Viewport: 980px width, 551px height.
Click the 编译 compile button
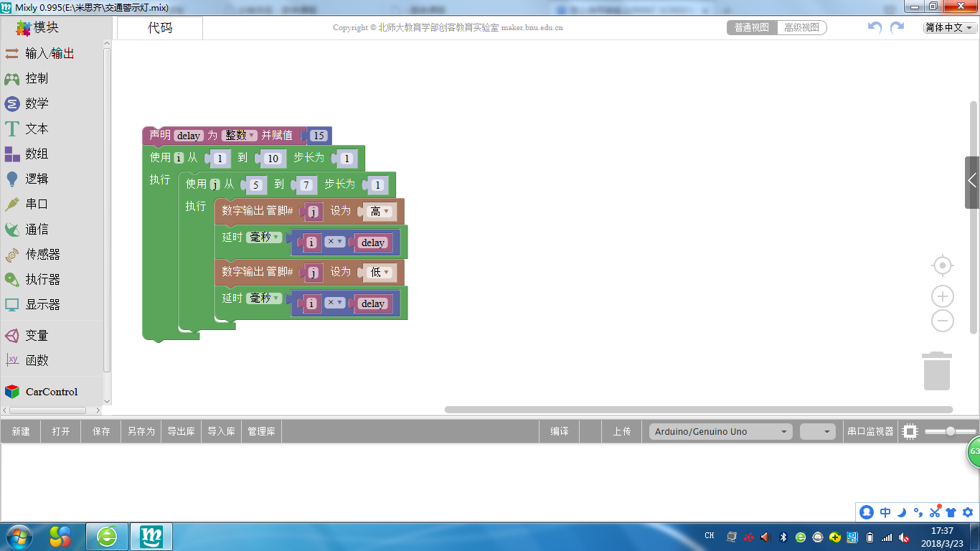pos(560,431)
